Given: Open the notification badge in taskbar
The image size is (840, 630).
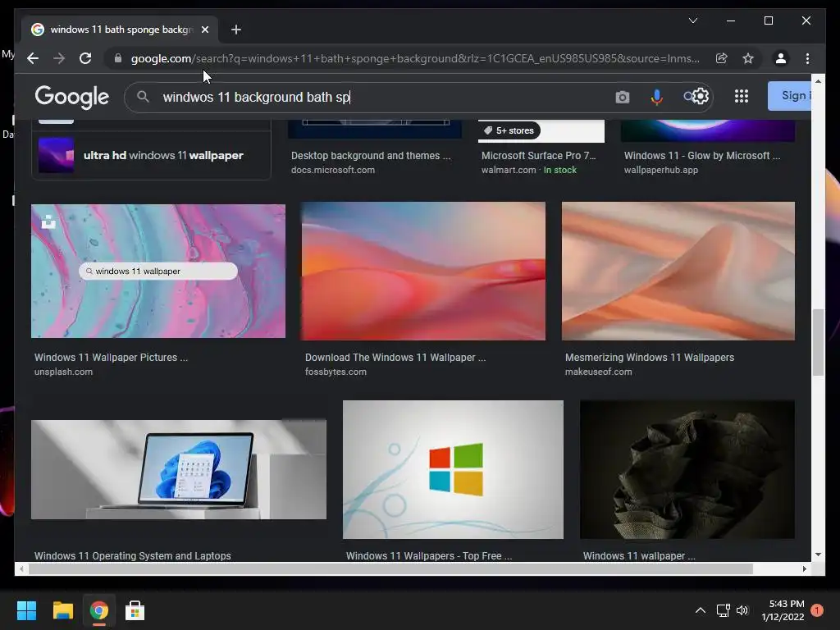Looking at the screenshot, I should (817, 610).
